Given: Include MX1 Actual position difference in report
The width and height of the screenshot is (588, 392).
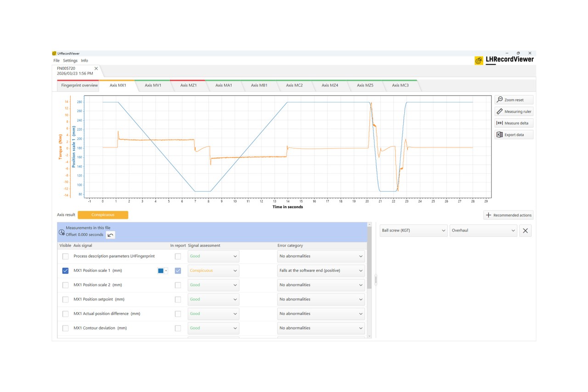Looking at the screenshot, I should (178, 314).
